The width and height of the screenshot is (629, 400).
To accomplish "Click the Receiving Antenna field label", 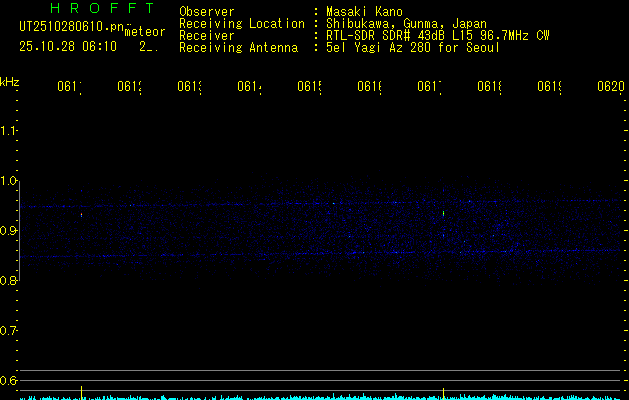I will pyautogui.click(x=238, y=47).
